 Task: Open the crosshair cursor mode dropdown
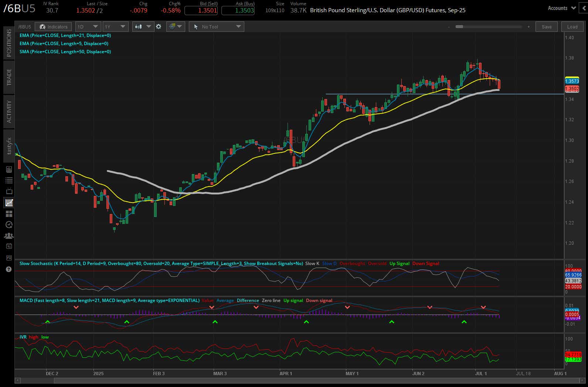point(176,27)
